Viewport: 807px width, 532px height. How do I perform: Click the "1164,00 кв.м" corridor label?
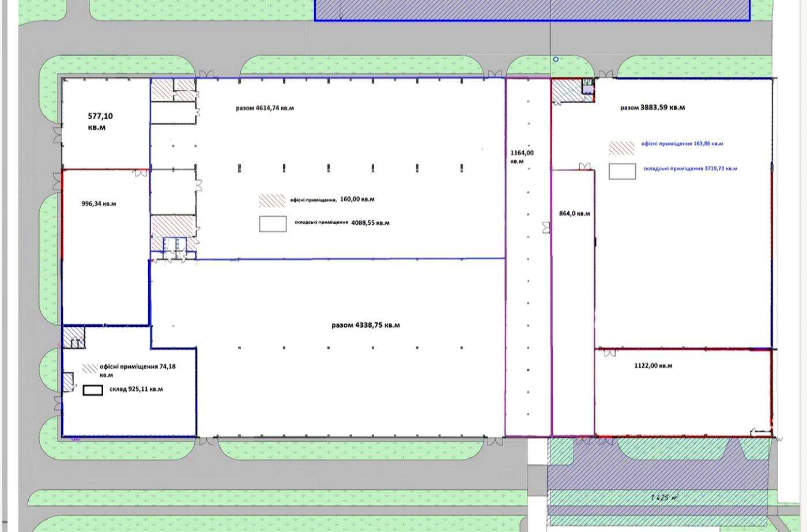tap(522, 157)
